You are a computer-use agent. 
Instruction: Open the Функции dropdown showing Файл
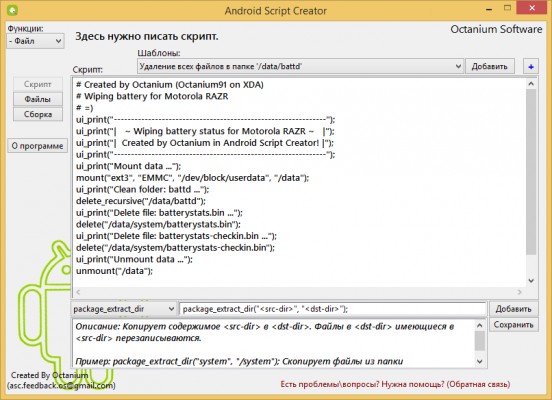(x=35, y=41)
